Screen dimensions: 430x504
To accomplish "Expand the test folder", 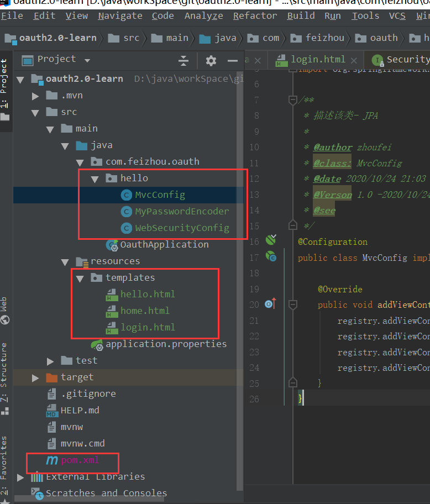I will click(50, 361).
